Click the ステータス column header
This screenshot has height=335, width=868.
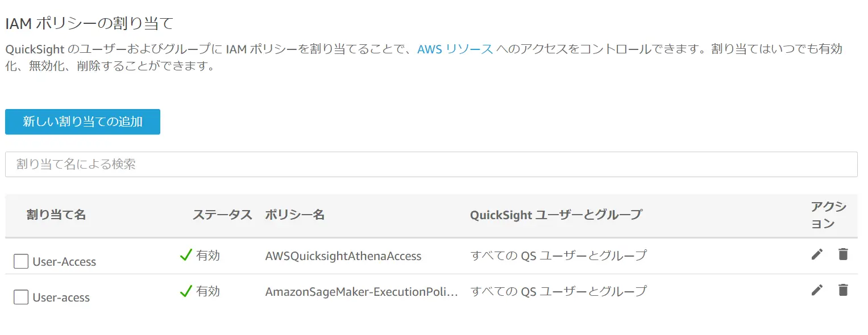point(222,215)
